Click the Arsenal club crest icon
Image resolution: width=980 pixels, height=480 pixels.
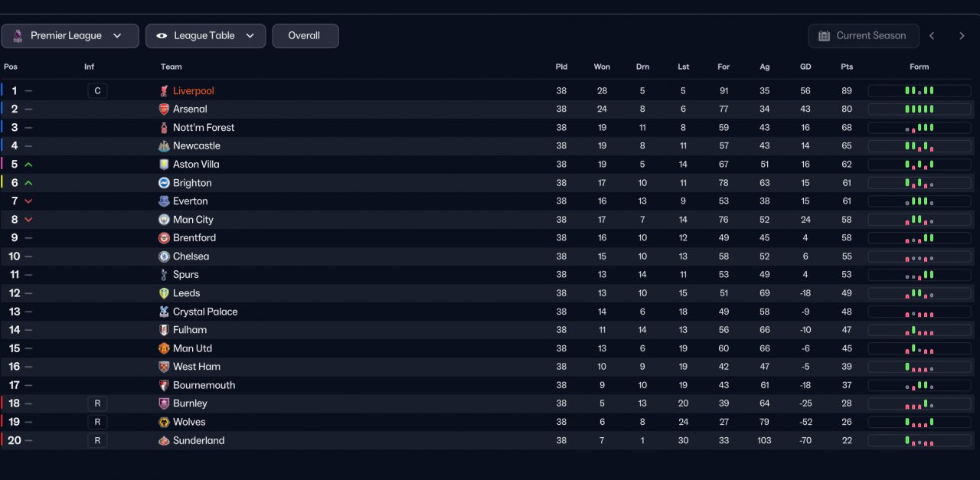pos(164,109)
